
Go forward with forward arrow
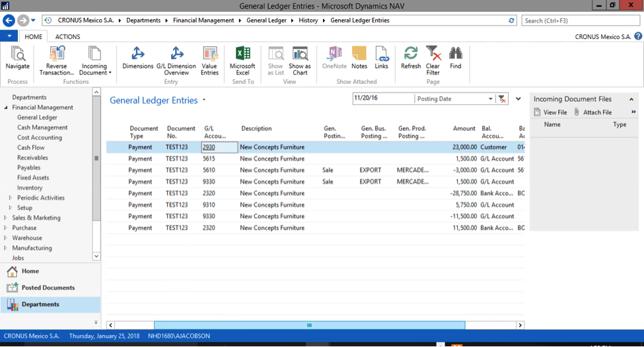coord(23,20)
